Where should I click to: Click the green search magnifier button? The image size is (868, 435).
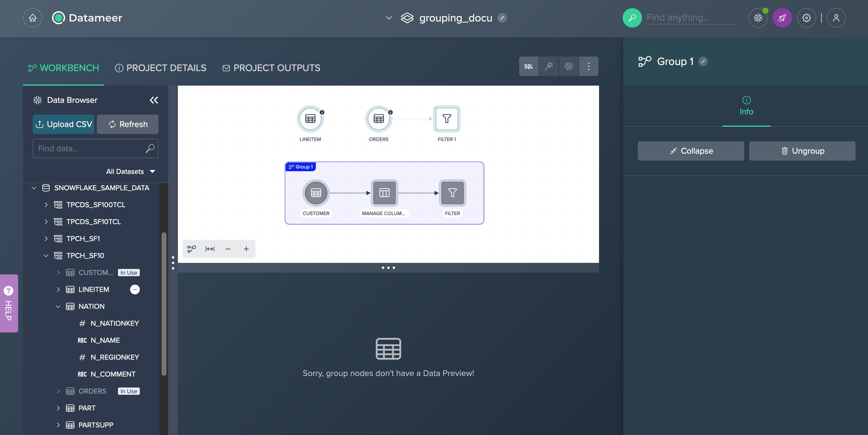pos(632,18)
